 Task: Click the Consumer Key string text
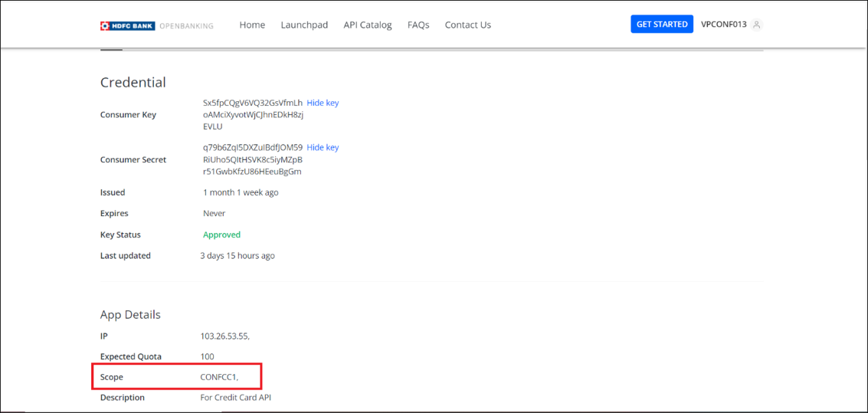point(253,115)
